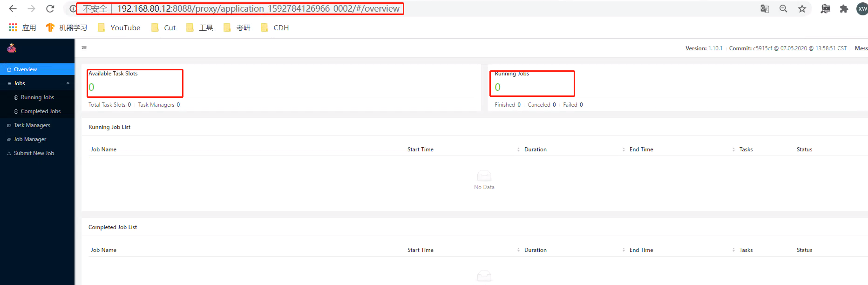This screenshot has height=285, width=868.
Task: Click Total Task Slots statistic
Action: 110,105
